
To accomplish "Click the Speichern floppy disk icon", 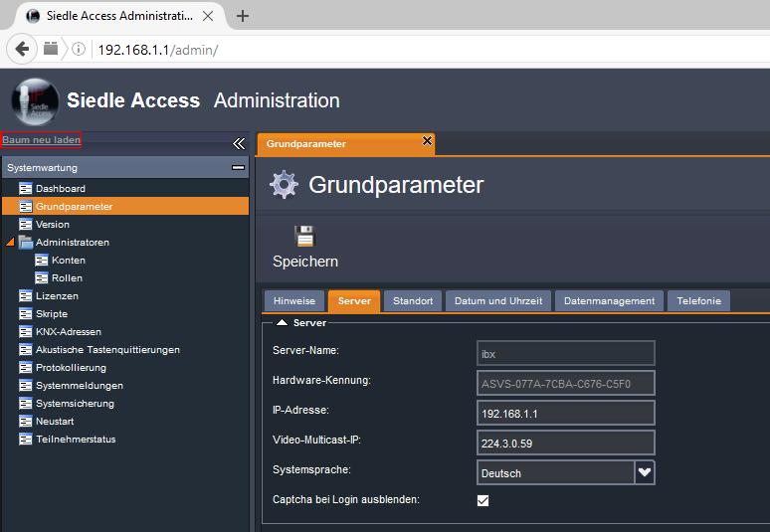I will 305,236.
